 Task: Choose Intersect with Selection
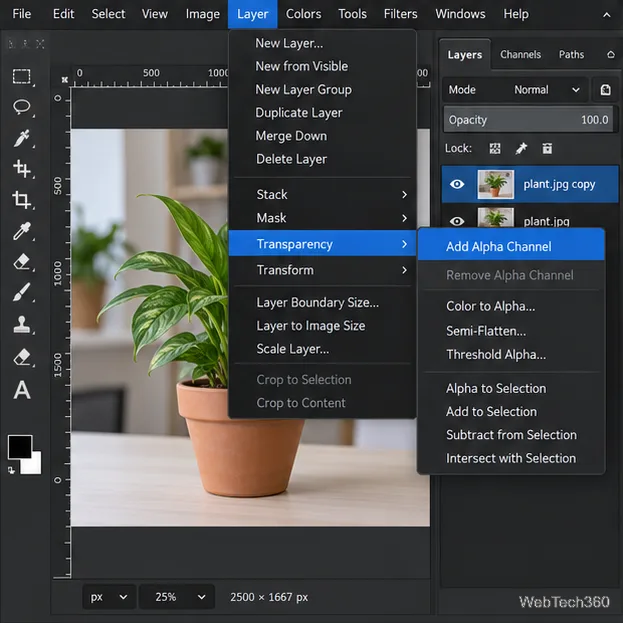click(511, 459)
